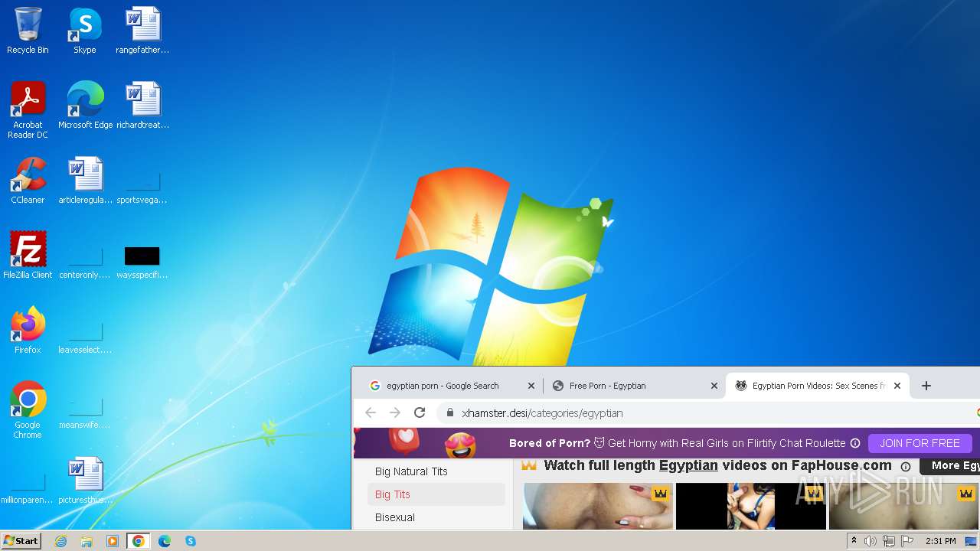Launch FileZilla Client shortcut

(x=28, y=256)
